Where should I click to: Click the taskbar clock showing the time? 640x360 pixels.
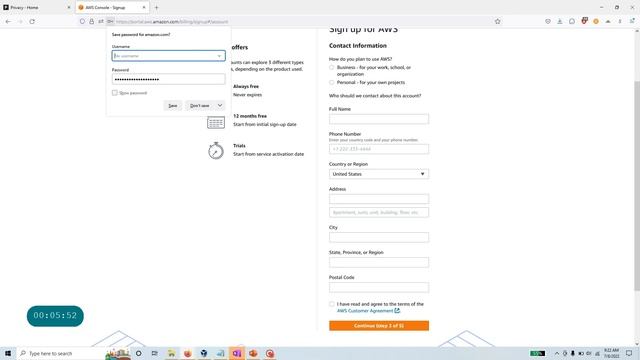click(x=611, y=353)
